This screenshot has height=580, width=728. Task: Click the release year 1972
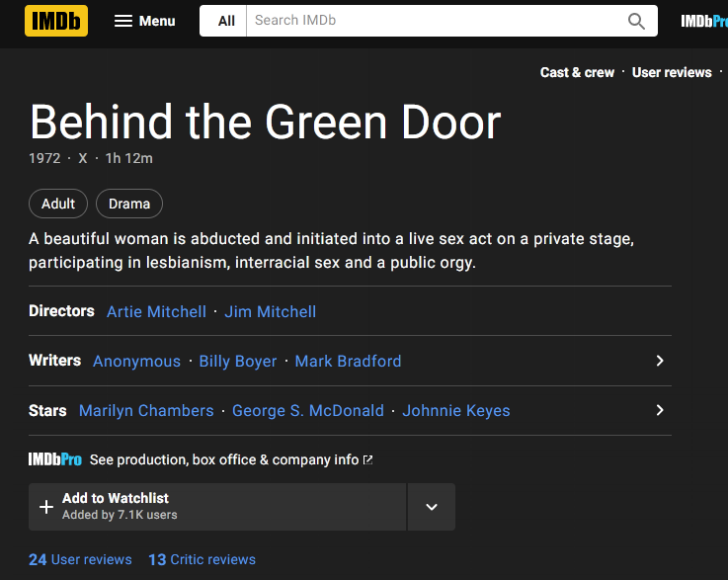(44, 158)
